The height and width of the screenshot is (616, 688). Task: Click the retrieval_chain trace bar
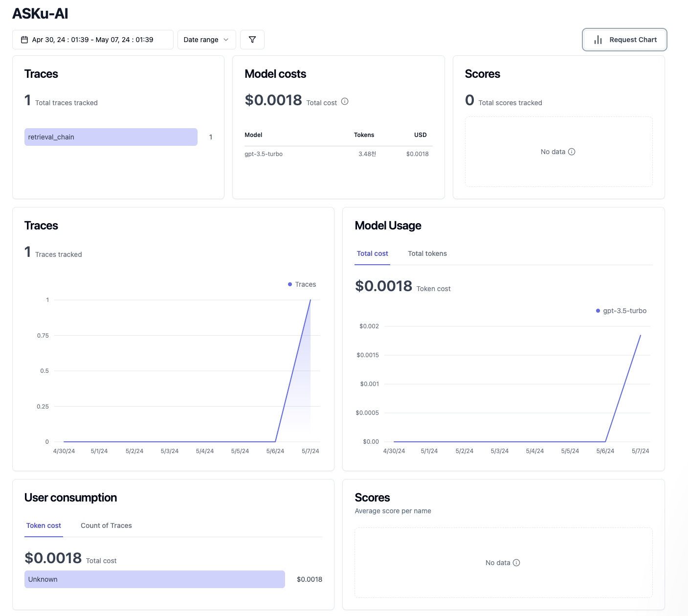pyautogui.click(x=111, y=137)
